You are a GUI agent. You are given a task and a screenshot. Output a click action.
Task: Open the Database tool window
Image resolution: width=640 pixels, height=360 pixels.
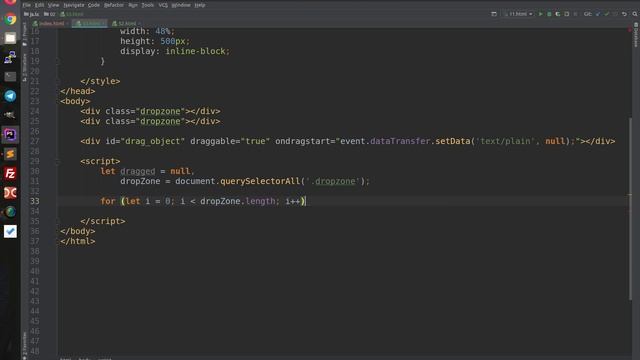click(636, 35)
